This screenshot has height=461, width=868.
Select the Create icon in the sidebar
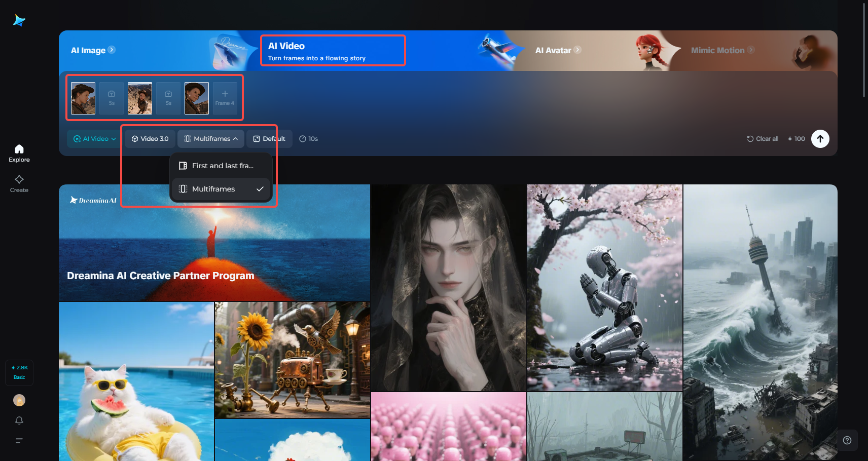click(x=19, y=183)
